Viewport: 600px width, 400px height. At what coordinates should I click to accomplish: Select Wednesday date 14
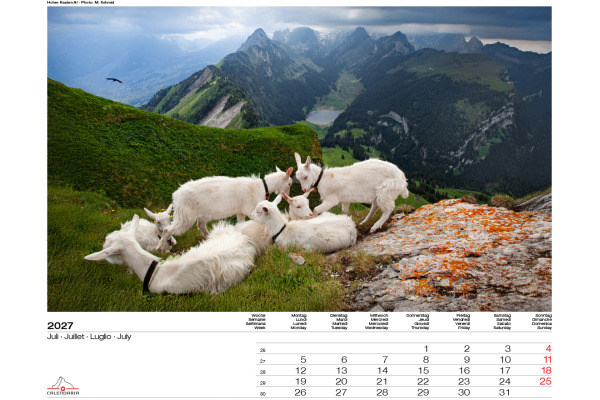[383, 371]
